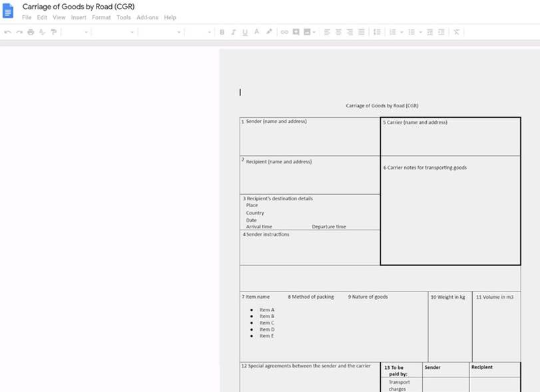Insert a link using the link icon

284,32
